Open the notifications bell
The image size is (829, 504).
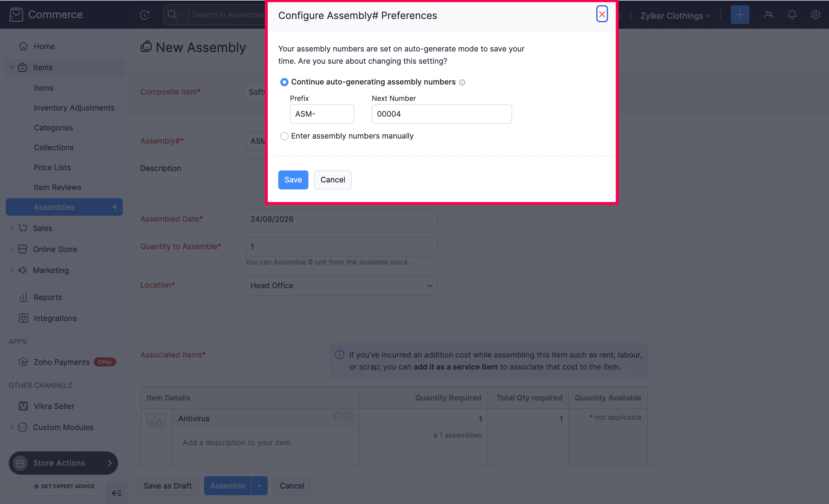click(792, 14)
